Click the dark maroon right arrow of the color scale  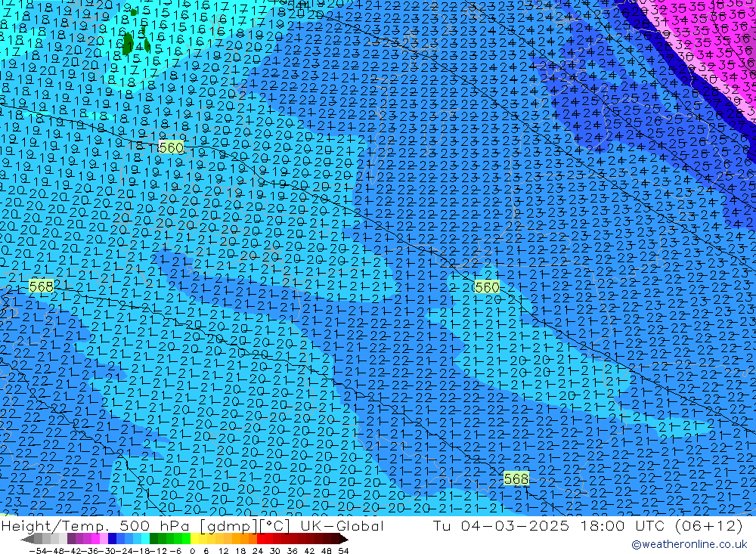343,539
